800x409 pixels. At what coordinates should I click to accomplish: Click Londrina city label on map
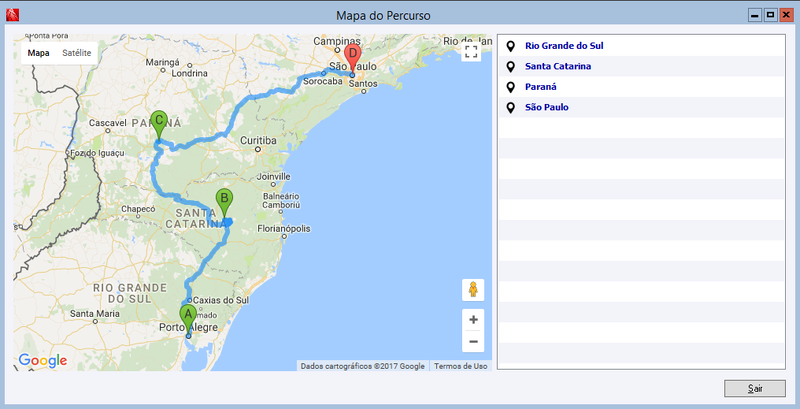[x=189, y=73]
